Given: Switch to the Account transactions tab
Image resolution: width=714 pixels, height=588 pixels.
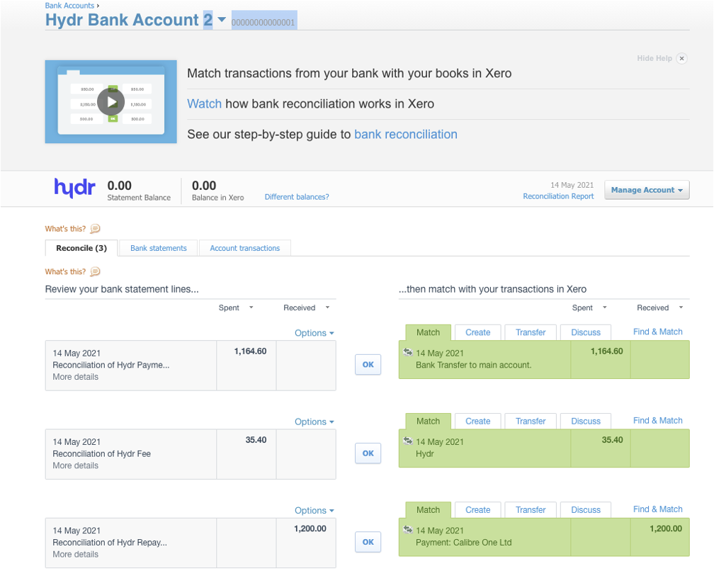Looking at the screenshot, I should pyautogui.click(x=245, y=248).
